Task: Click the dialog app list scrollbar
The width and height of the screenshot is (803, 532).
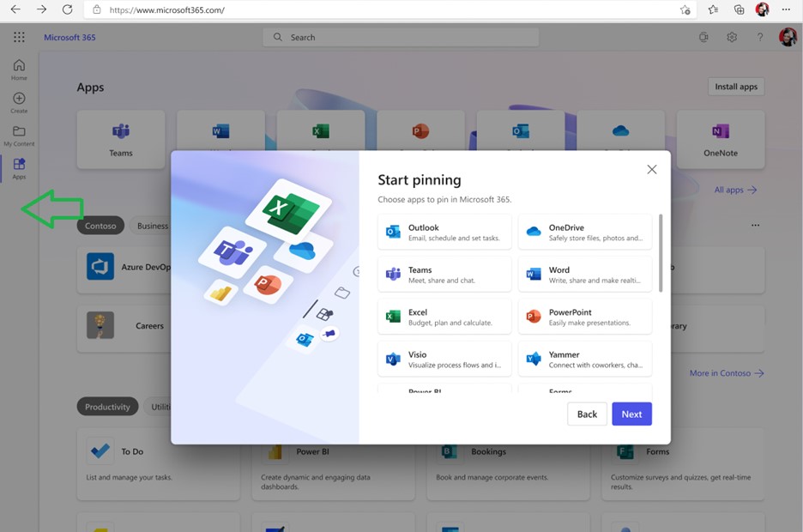Action: pyautogui.click(x=661, y=253)
